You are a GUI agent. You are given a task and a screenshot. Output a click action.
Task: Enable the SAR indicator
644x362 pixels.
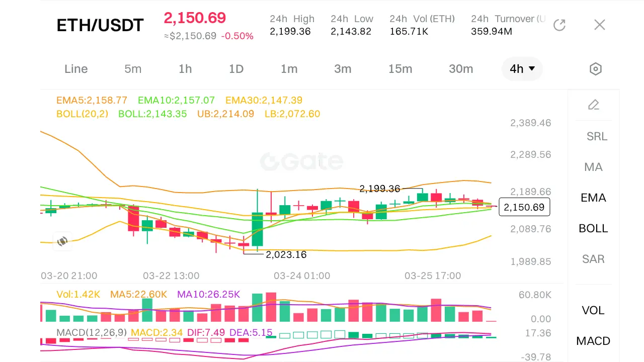tap(594, 259)
